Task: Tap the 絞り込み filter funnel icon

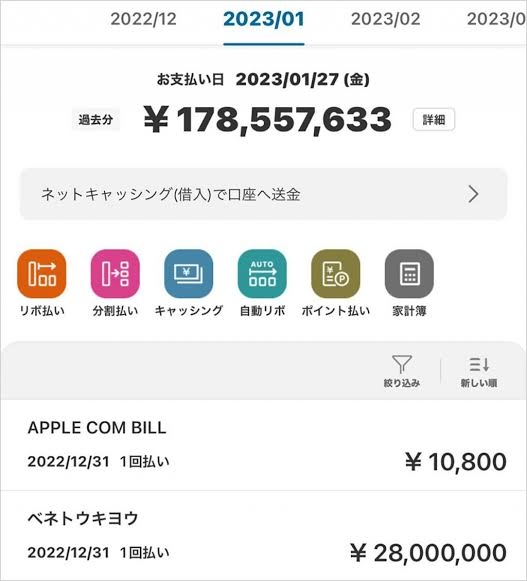Action: point(402,371)
